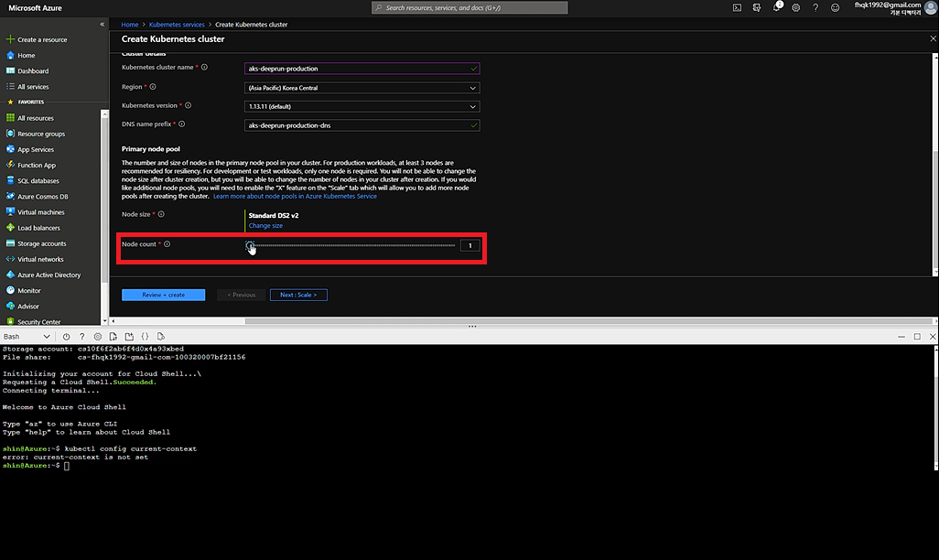Open the Help question mark in the top bar
Image resolution: width=939 pixels, height=560 pixels.
tap(815, 8)
